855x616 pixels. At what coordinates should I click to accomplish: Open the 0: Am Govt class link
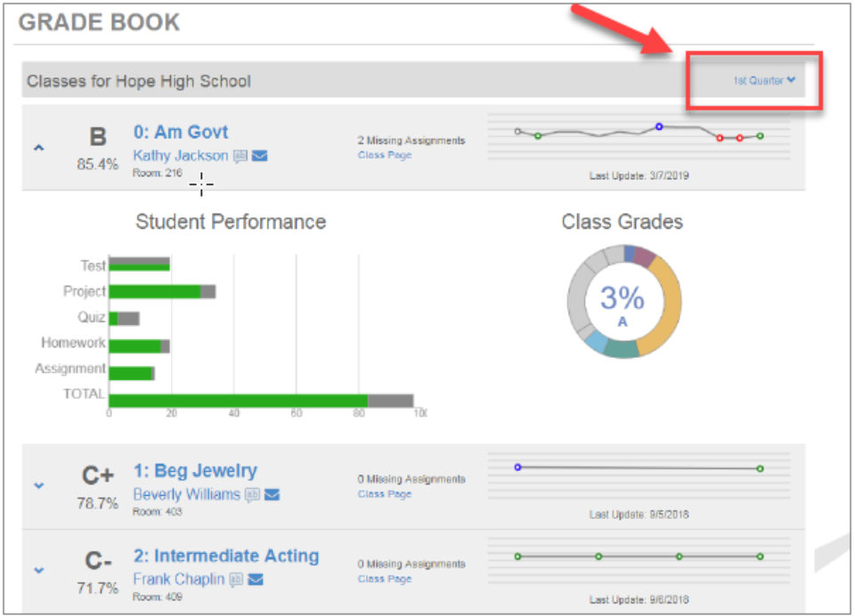tap(181, 133)
